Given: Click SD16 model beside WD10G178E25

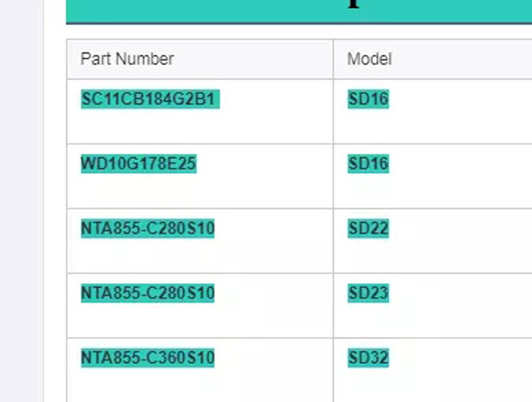Looking at the screenshot, I should coord(368,164).
